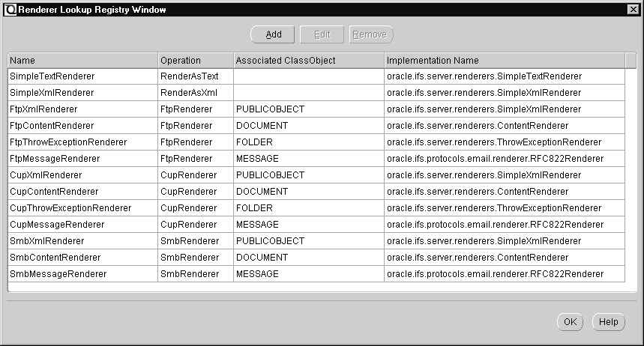Click FtpRenderer in the FtpMessageRenderer row
This screenshot has height=346, width=644.
196,159
